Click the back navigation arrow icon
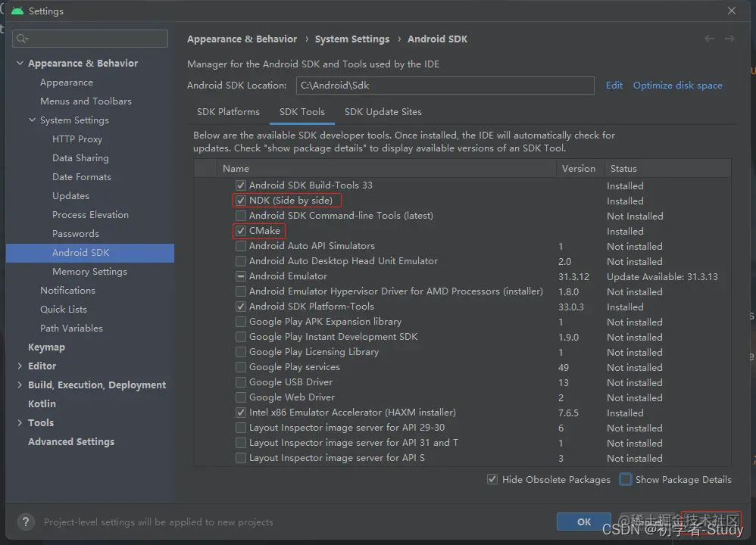Screen dimensions: 756x545 709,39
